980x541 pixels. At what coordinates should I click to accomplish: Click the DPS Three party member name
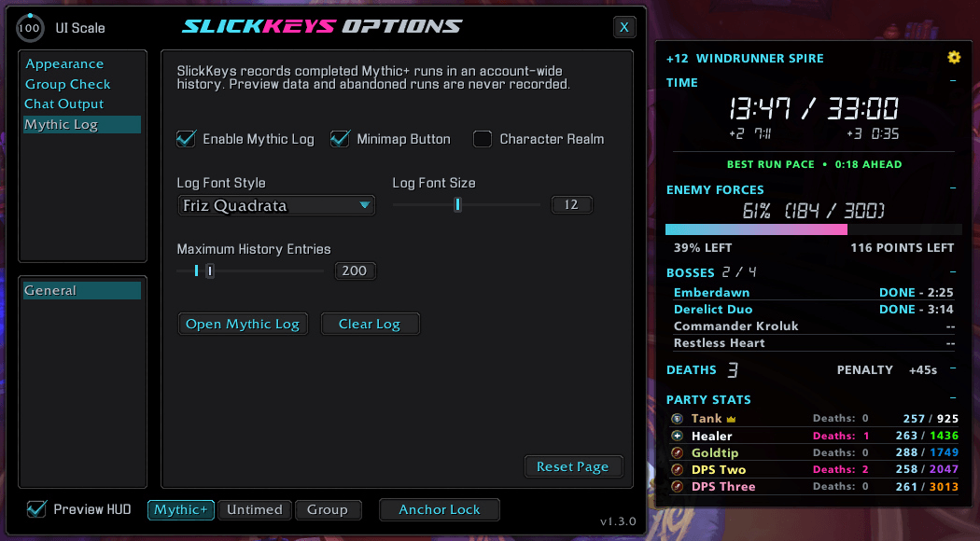pyautogui.click(x=723, y=487)
